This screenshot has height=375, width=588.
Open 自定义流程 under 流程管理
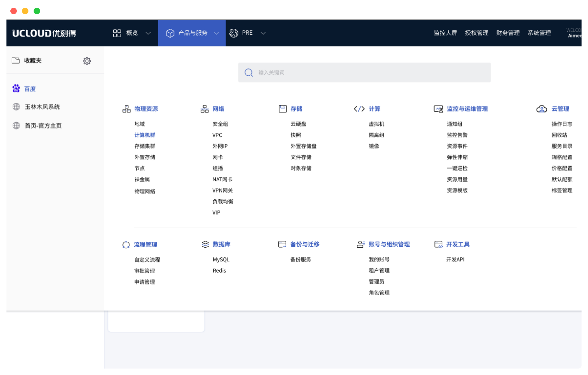click(x=147, y=260)
